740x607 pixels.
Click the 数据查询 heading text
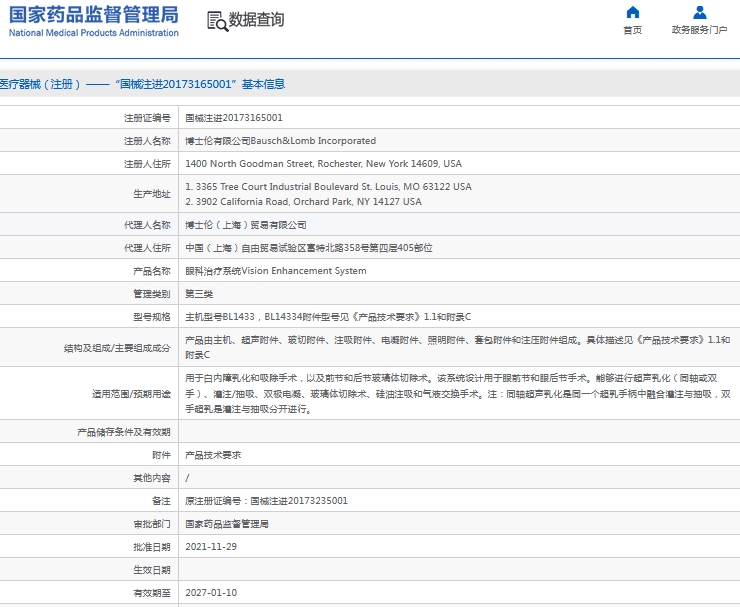click(x=256, y=20)
